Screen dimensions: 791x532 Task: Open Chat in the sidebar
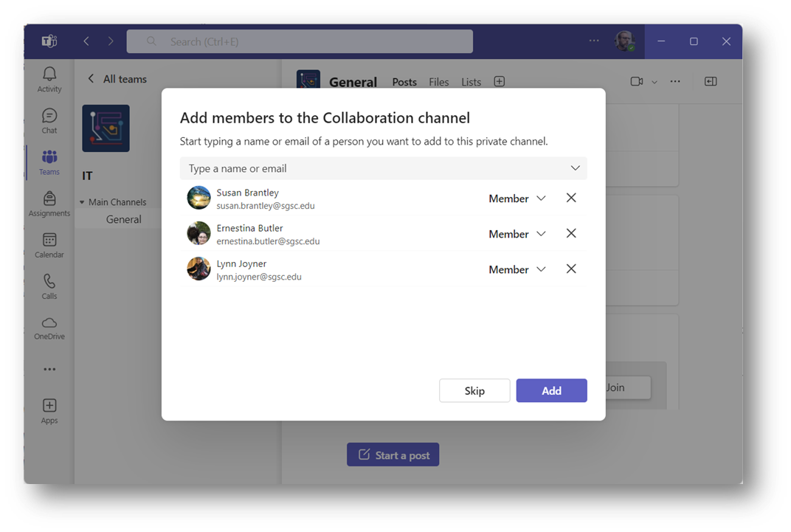coord(49,120)
